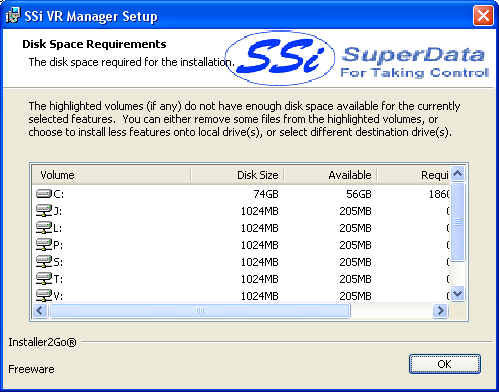Select the J: network drive icon
The image size is (499, 392).
pos(44,211)
